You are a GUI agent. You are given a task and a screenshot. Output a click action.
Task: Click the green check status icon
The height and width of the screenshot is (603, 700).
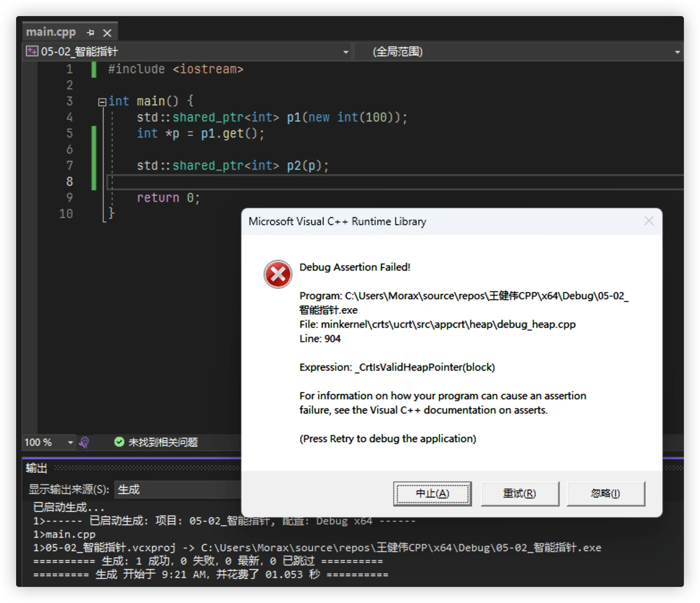click(119, 442)
